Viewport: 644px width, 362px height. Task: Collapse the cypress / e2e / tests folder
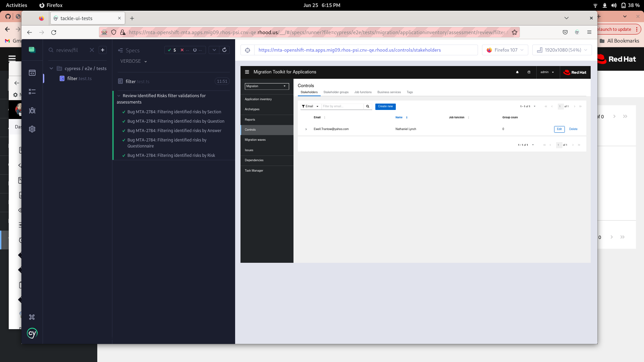pos(51,68)
